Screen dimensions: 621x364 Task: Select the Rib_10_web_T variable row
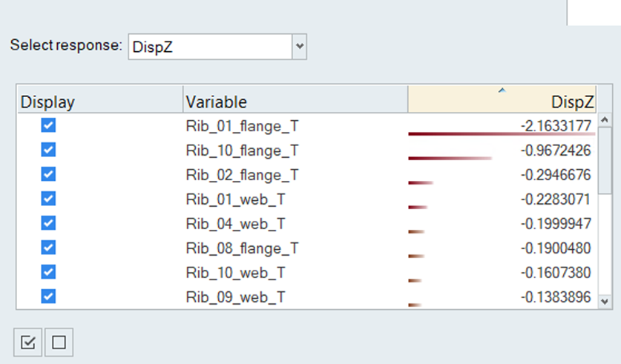coord(236,272)
